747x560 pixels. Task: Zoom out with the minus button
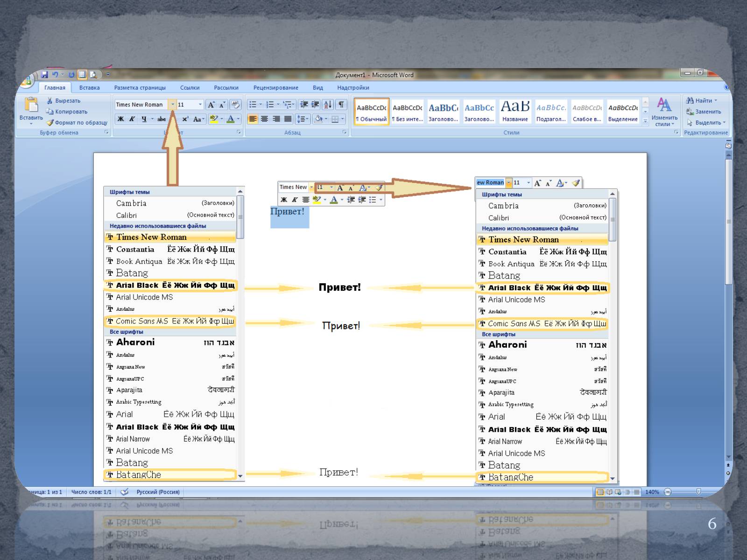[668, 492]
